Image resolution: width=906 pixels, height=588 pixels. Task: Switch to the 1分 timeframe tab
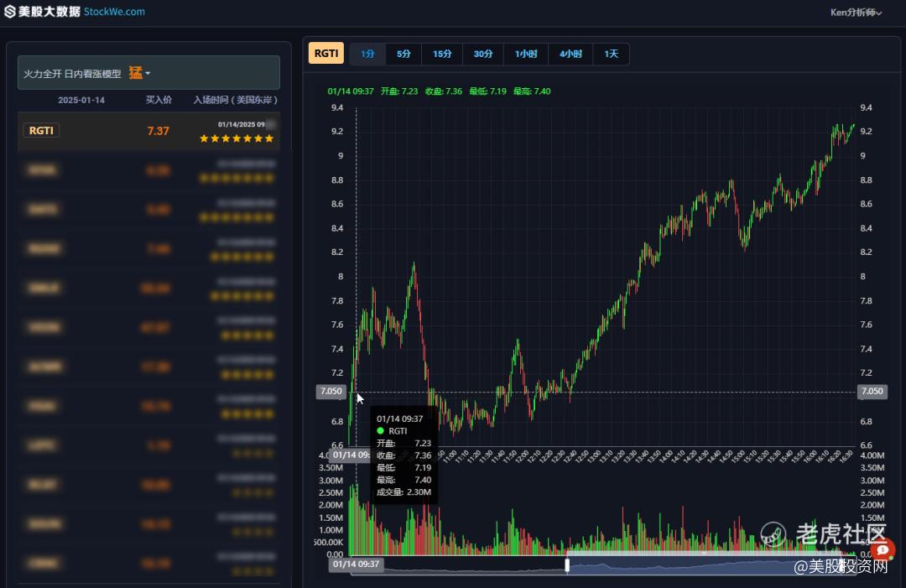click(x=367, y=54)
